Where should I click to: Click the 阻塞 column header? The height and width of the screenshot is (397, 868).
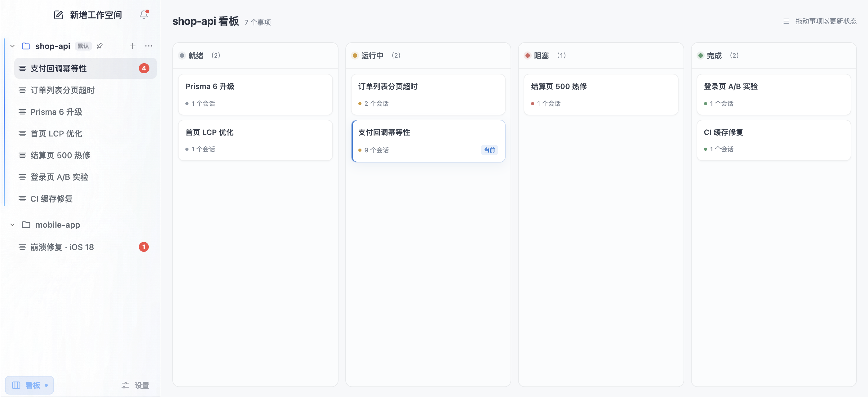pyautogui.click(x=601, y=56)
